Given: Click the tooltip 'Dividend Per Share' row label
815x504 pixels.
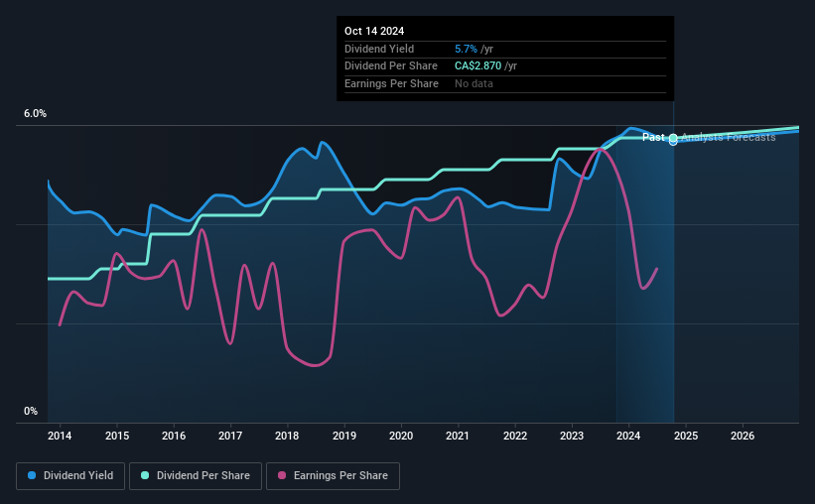Looking at the screenshot, I should (391, 66).
